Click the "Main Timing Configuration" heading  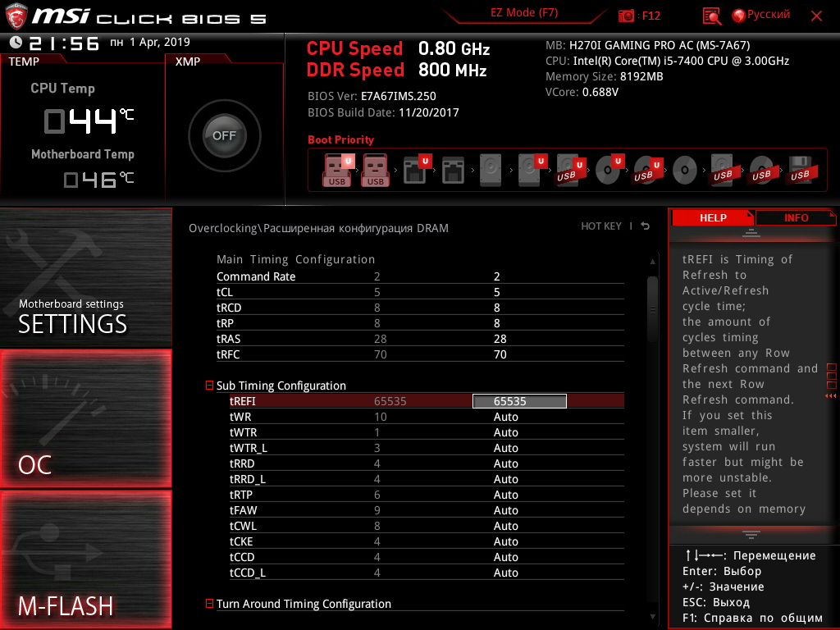click(x=295, y=259)
